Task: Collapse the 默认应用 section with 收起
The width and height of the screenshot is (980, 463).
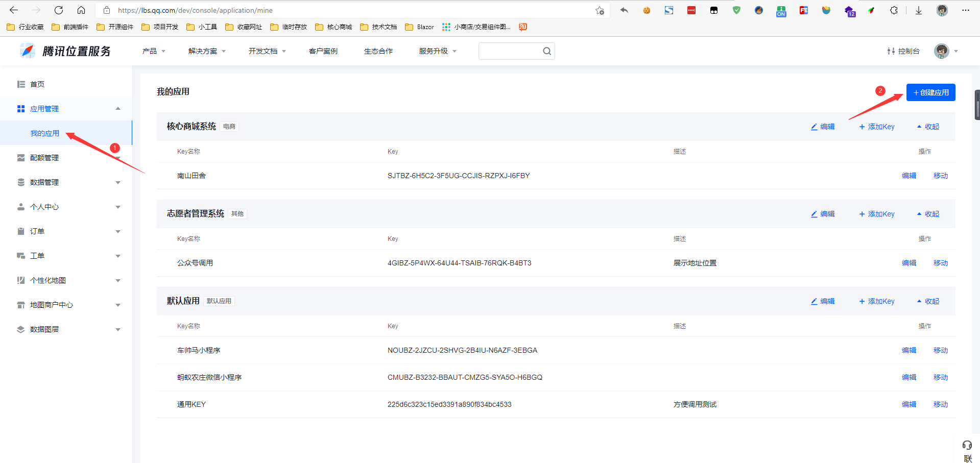Action: tap(928, 301)
